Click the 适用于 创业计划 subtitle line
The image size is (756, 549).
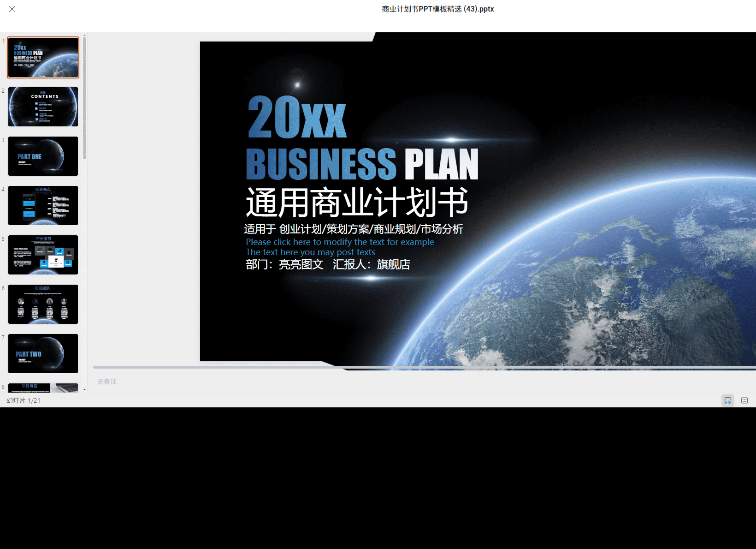coord(354,229)
